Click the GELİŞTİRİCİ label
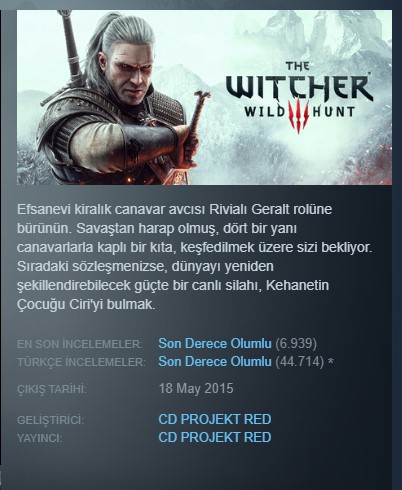 (x=50, y=420)
